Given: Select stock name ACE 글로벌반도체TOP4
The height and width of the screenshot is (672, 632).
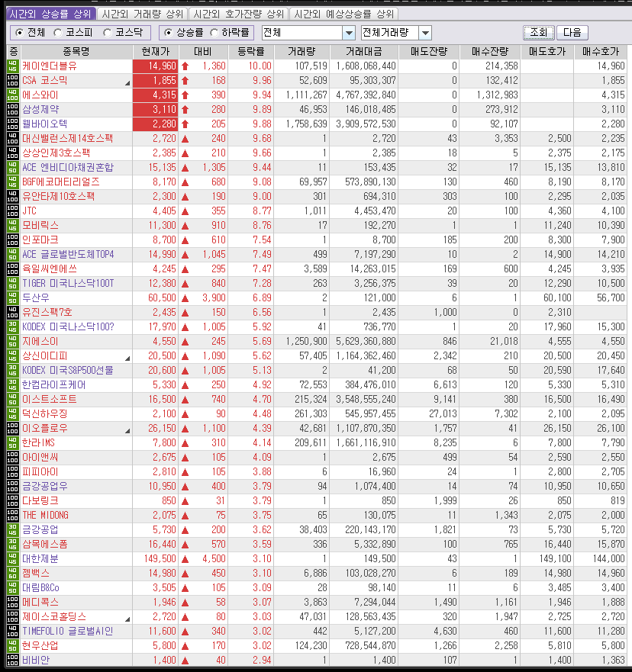Looking at the screenshot, I should click(68, 255).
